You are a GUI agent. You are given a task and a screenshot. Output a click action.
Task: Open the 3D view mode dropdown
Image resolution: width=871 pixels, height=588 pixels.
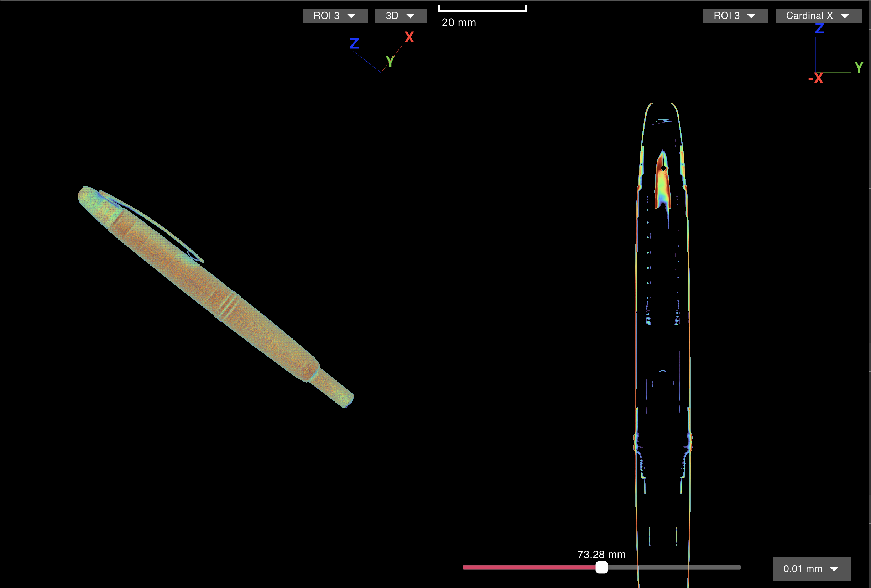click(x=401, y=16)
